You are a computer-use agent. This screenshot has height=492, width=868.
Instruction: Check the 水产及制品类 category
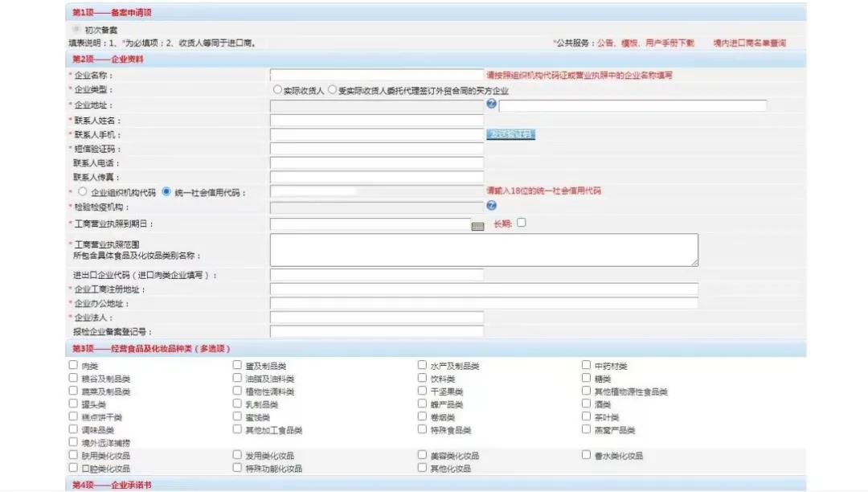[x=422, y=364]
